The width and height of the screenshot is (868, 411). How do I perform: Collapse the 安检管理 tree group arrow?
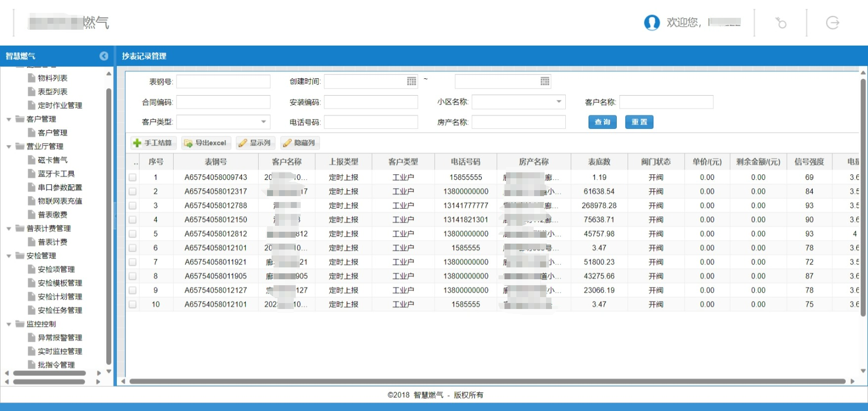9,256
